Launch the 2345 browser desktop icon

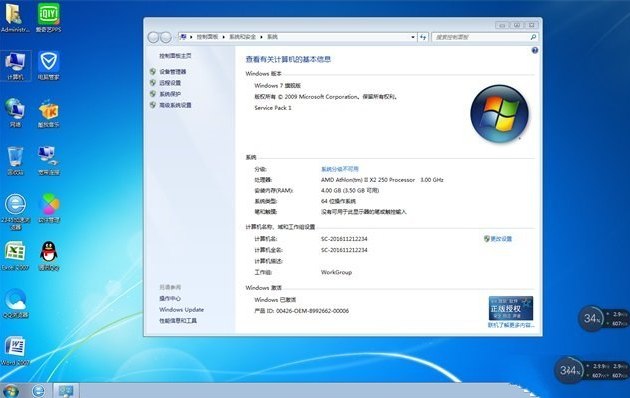pos(15,211)
